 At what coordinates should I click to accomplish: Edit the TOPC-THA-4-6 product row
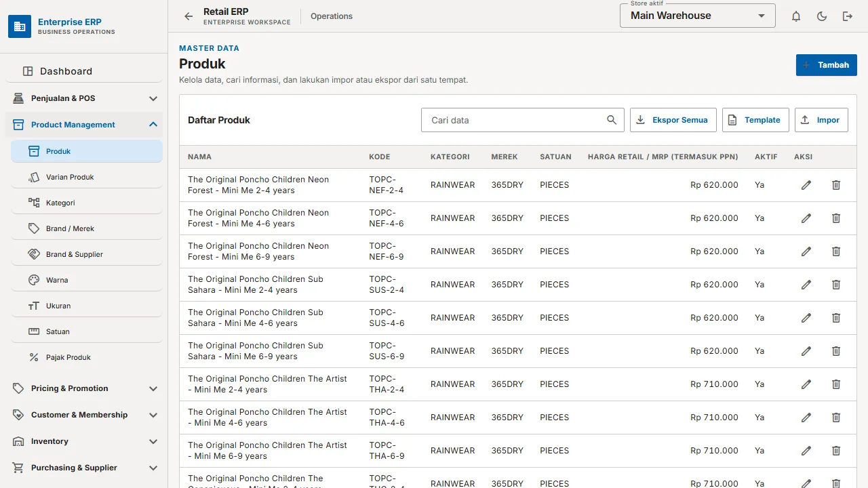tap(806, 418)
